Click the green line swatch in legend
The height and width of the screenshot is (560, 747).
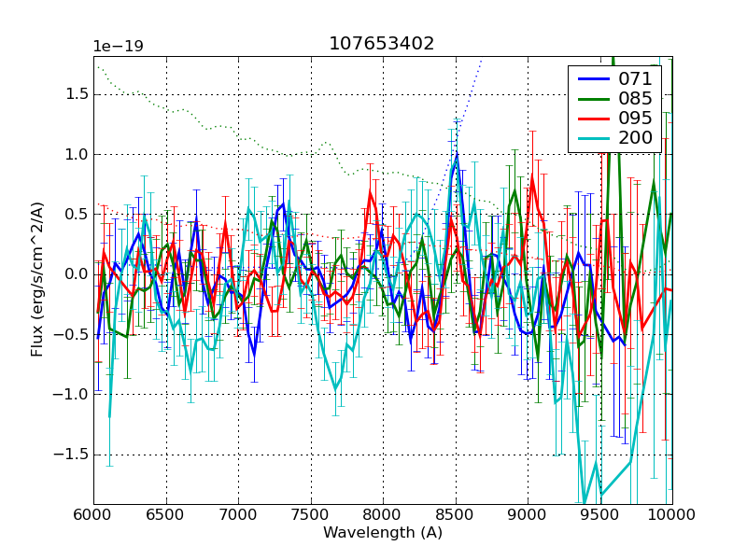tap(592, 99)
